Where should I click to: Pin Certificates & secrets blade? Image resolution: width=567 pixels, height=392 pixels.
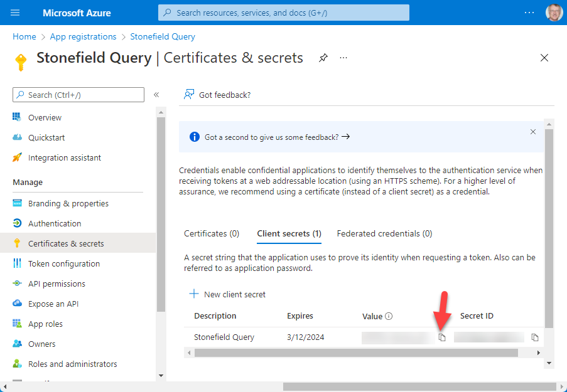click(x=323, y=58)
